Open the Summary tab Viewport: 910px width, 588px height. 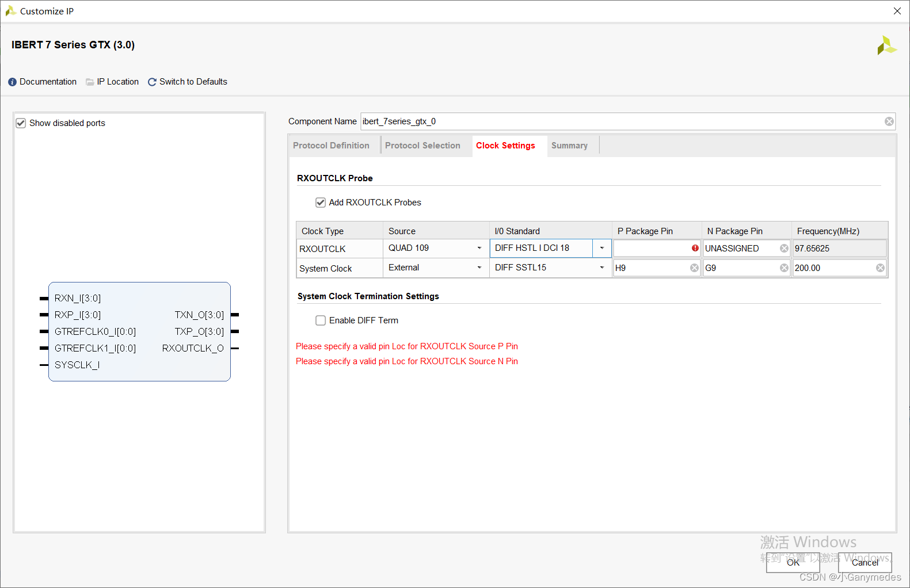click(x=569, y=146)
